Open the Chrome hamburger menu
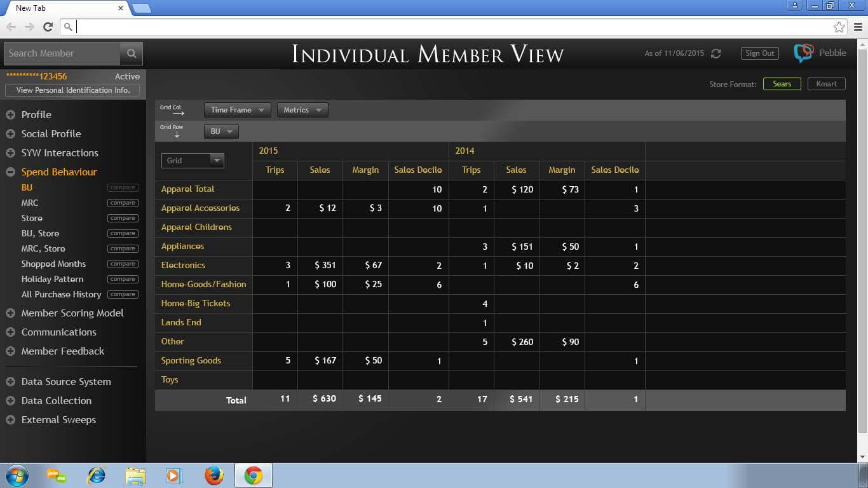The height and width of the screenshot is (488, 868). tap(858, 27)
